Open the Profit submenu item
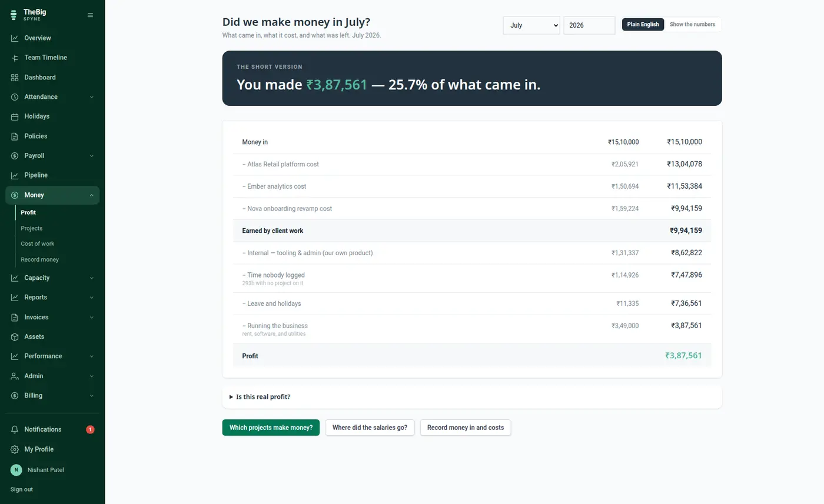Screen dimensions: 824x504 pos(28,212)
